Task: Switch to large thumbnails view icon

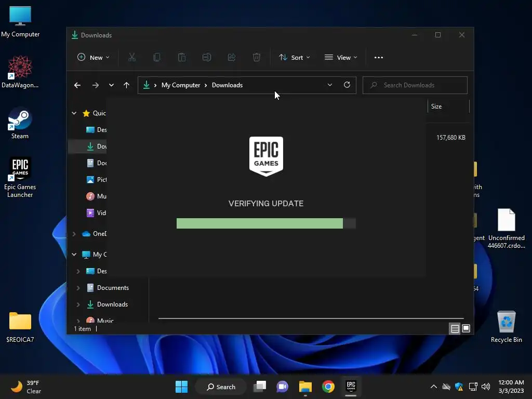Action: point(466,328)
